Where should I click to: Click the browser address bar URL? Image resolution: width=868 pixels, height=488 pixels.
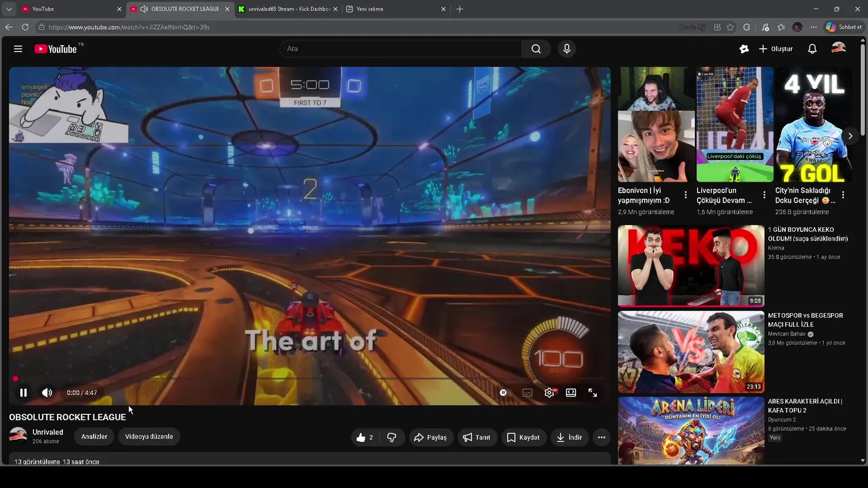point(129,27)
